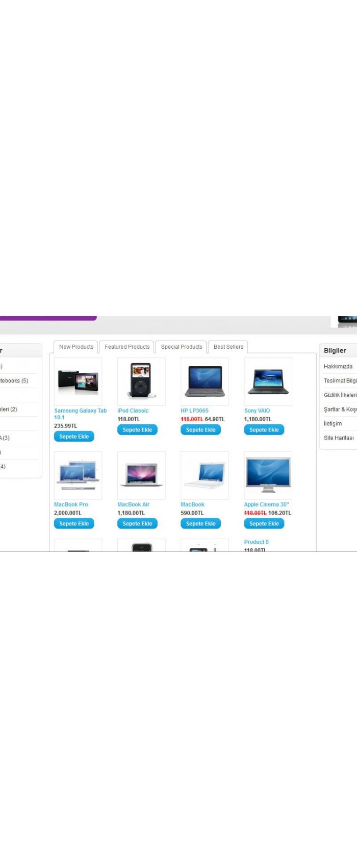Open the Apple Cinema 30" title link
This screenshot has width=357, height=868.
pos(266,504)
